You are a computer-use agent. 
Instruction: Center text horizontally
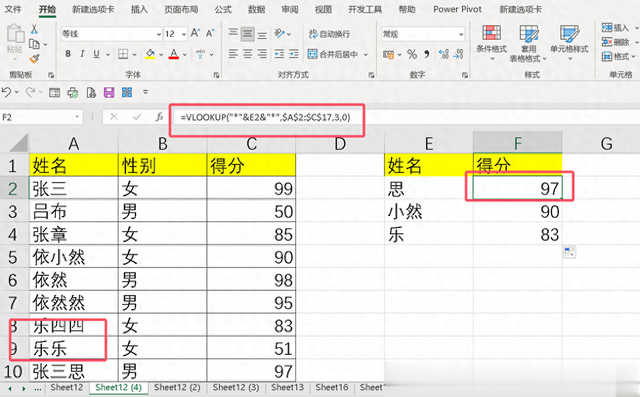(247, 54)
